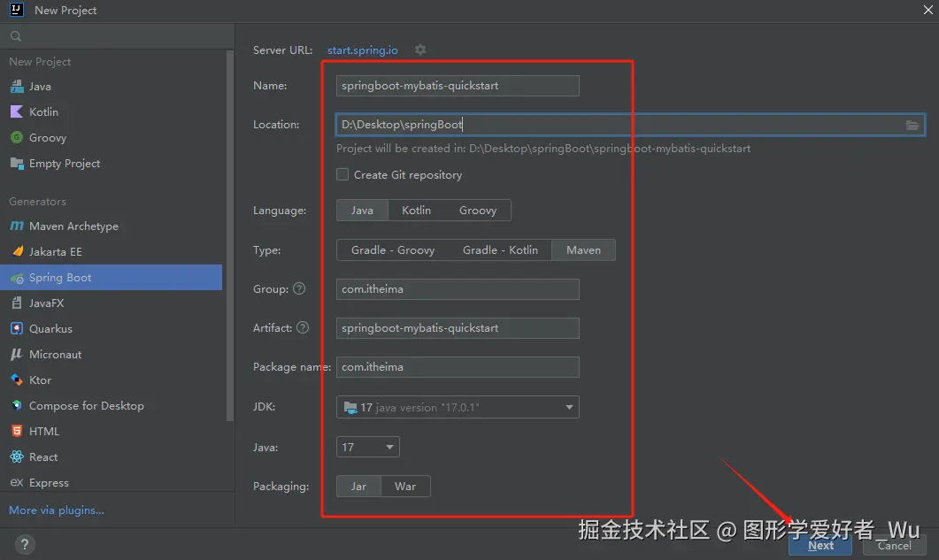Viewport: 939px width, 560px height.
Task: Show help for Artifact field
Action: coord(303,327)
